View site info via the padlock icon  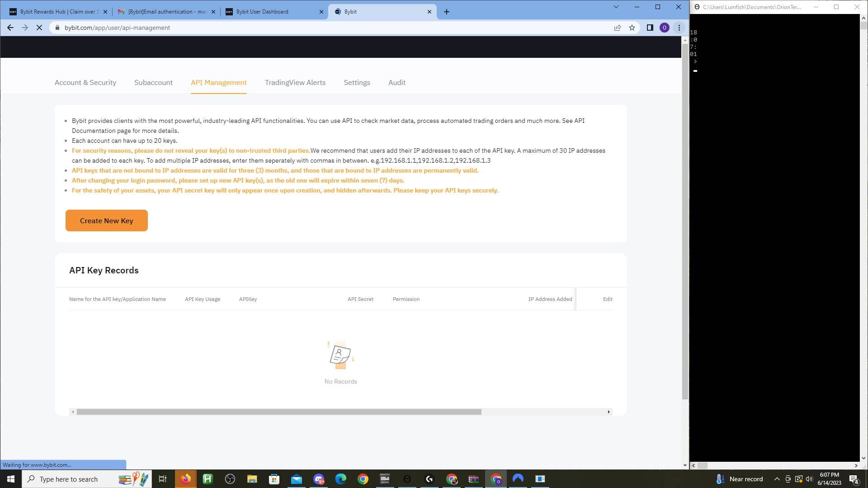coord(57,28)
